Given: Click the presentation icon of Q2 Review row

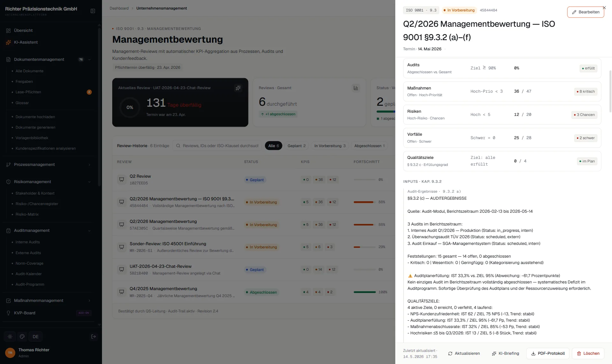Looking at the screenshot, I should point(122,180).
